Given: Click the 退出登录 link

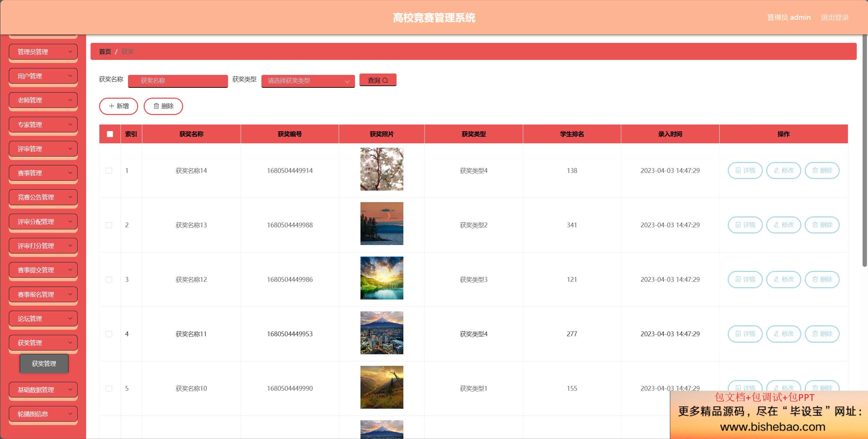Looking at the screenshot, I should (834, 17).
